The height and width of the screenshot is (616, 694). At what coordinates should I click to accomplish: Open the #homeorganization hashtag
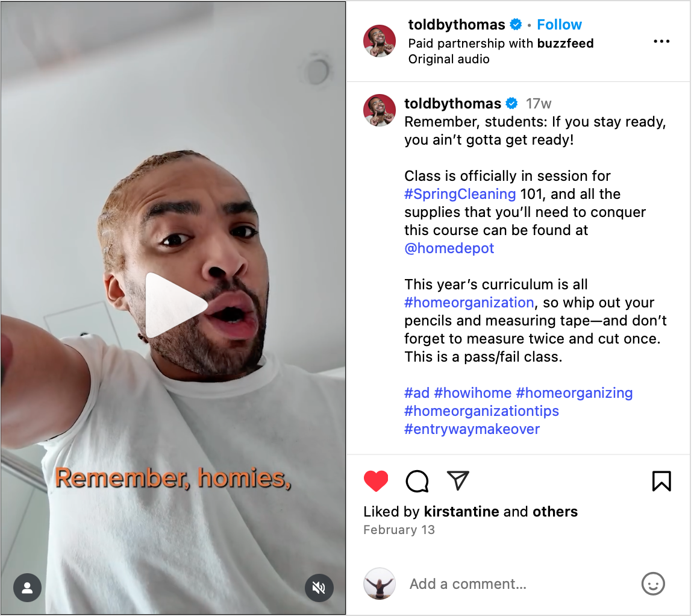(469, 303)
